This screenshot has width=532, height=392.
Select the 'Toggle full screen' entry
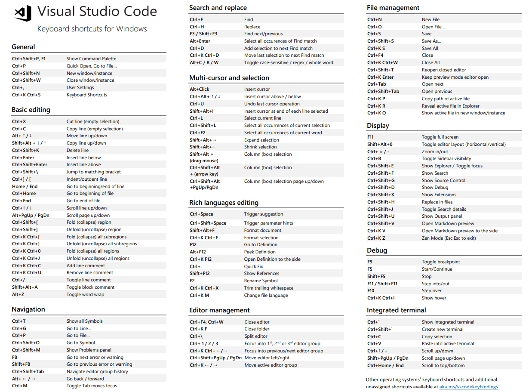[x=440, y=137]
